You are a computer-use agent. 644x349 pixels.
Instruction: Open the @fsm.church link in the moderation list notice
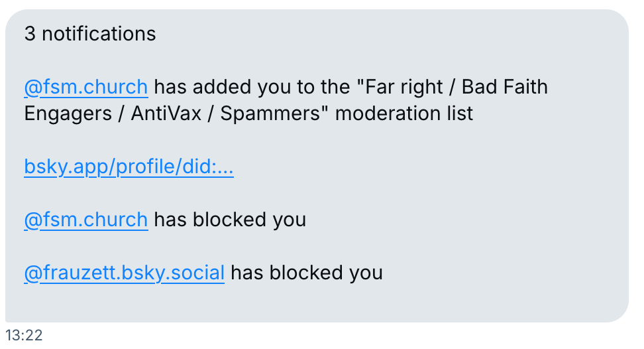pyautogui.click(x=85, y=87)
